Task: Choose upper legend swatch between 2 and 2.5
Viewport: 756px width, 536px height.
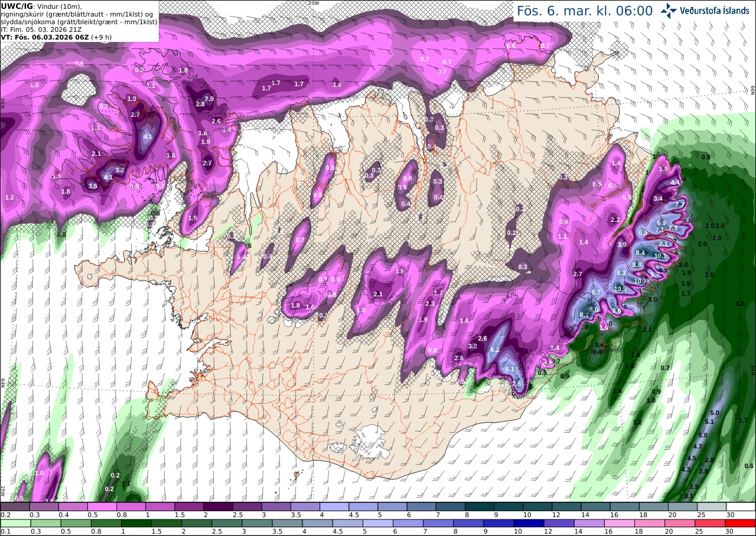Action: 218,506
